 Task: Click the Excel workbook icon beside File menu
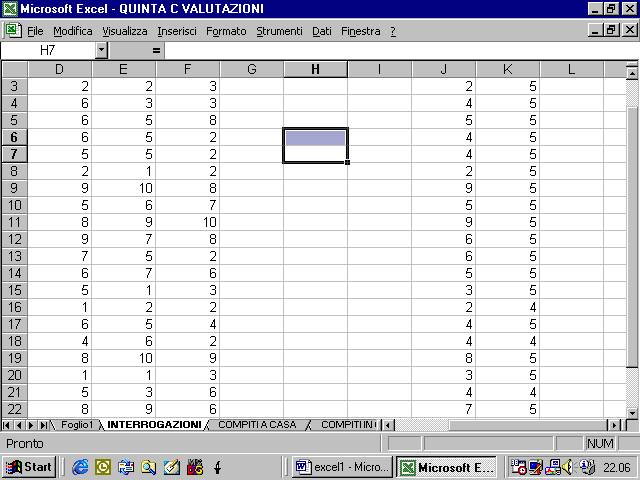13,31
